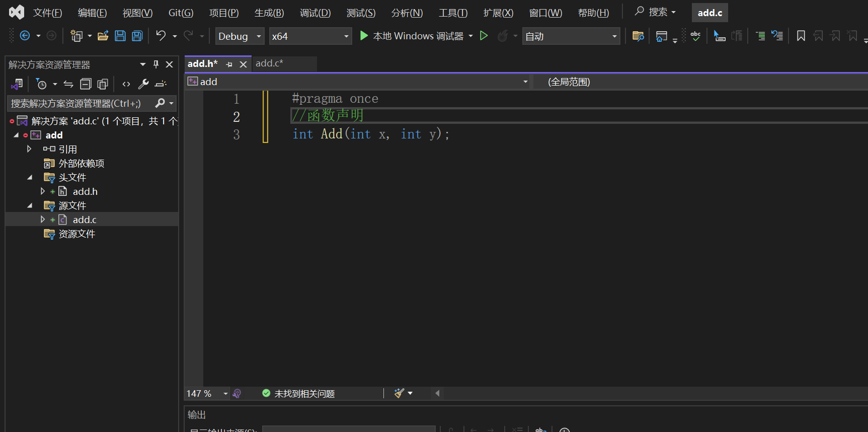This screenshot has width=868, height=432.
Task: Open the Debug configuration dropdown
Action: point(240,36)
